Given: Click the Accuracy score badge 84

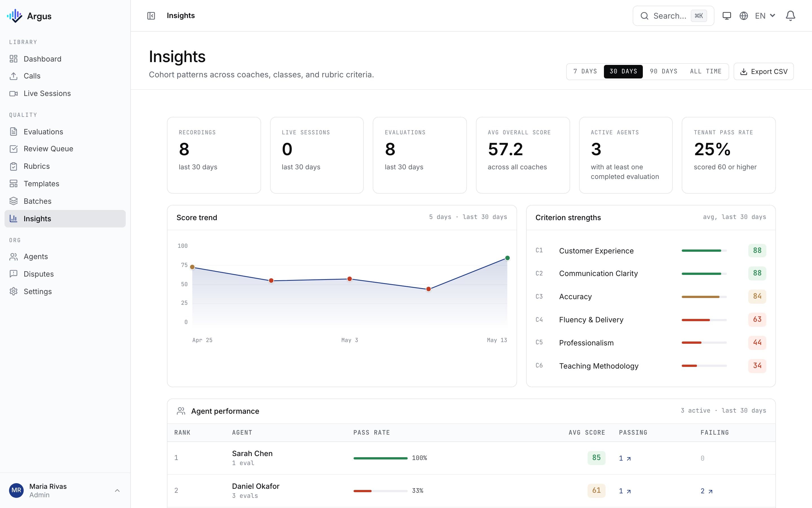Looking at the screenshot, I should click(757, 296).
